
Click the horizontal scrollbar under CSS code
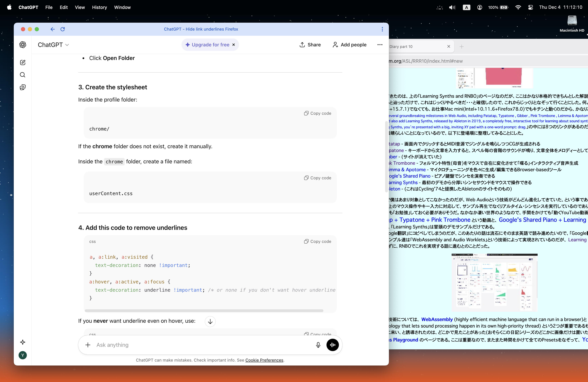tap(204, 311)
